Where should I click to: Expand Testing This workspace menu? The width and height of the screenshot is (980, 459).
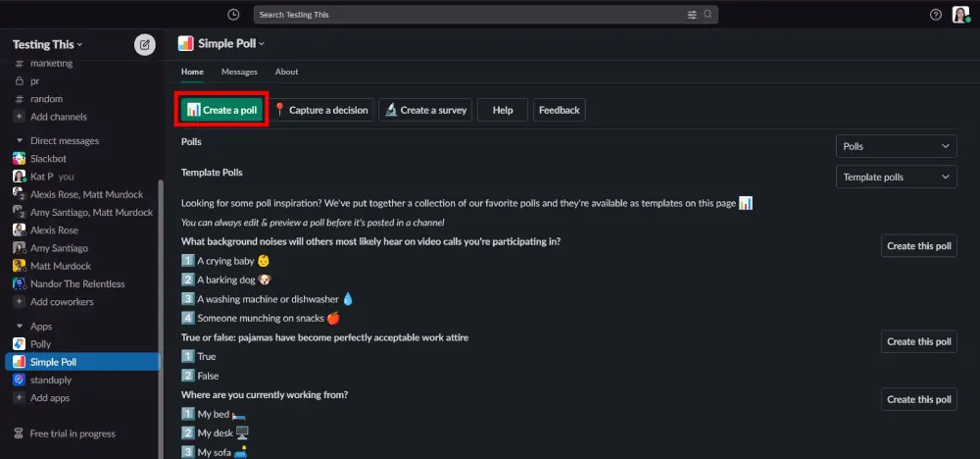47,44
